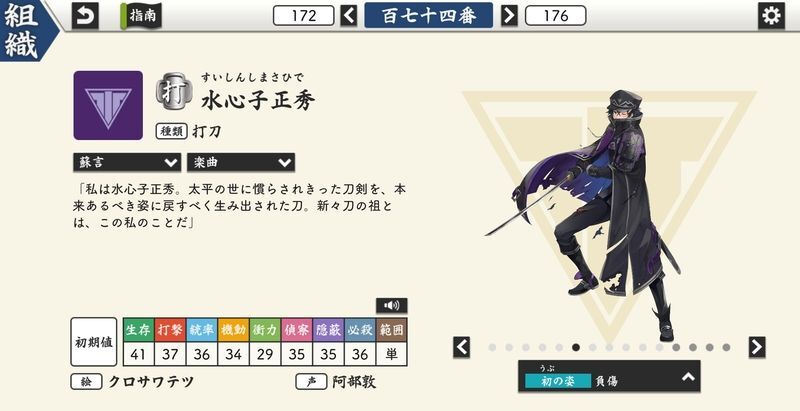Show next character illustration arrow
The image size is (800, 411).
pos(757,347)
